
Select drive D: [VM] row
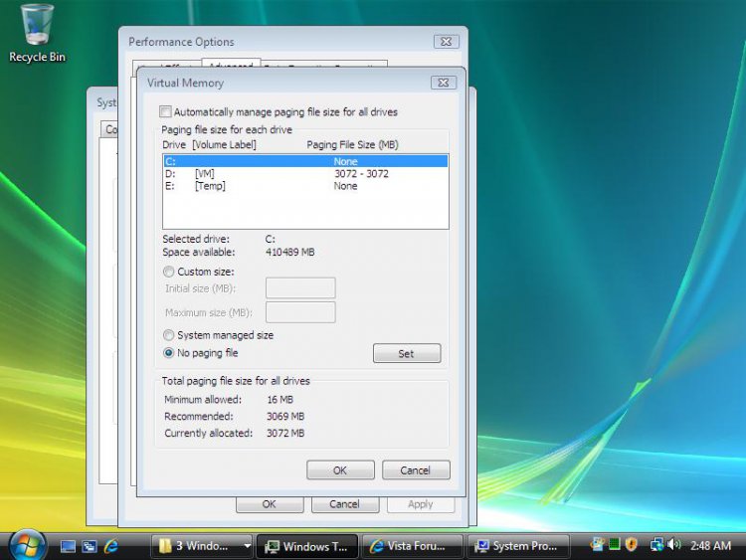click(305, 174)
